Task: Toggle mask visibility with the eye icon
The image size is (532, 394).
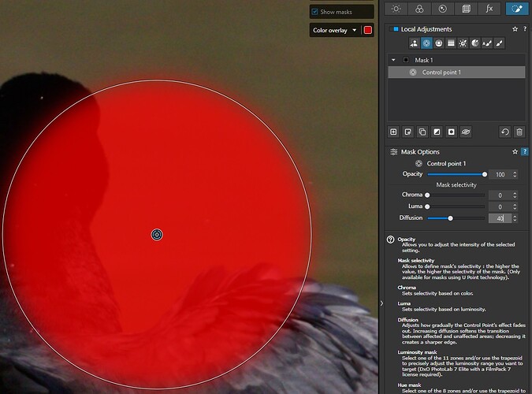Action: [466, 132]
